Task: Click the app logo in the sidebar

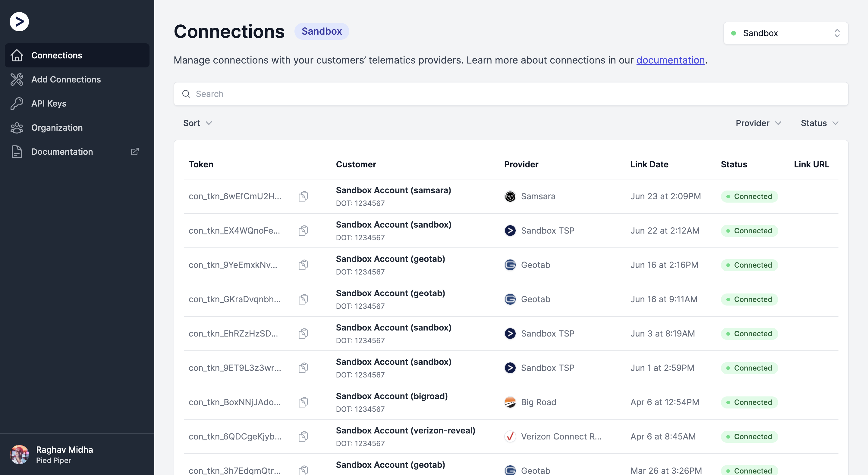Action: pos(19,22)
